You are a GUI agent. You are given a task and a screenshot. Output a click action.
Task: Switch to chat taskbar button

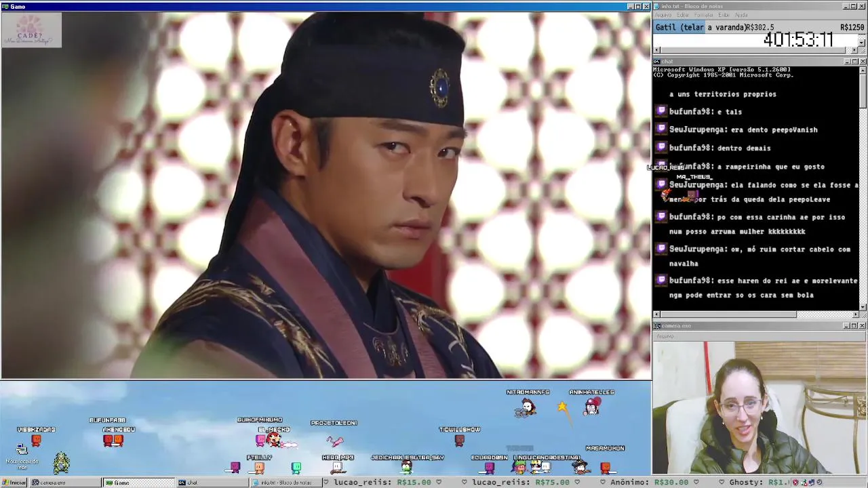212,483
